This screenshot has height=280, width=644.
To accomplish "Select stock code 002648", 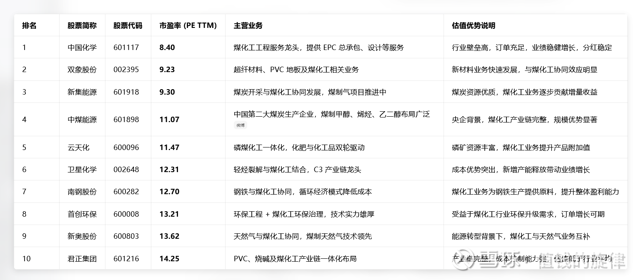I will point(126,170).
